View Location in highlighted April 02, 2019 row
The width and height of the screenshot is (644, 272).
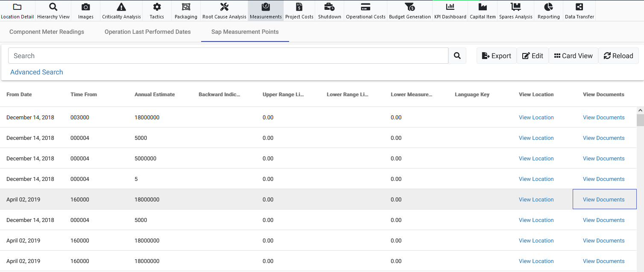(536, 199)
